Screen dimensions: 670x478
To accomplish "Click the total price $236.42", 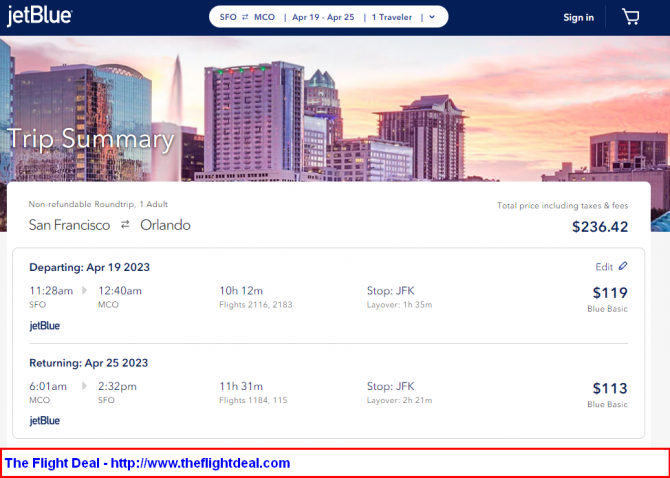I will (x=600, y=226).
